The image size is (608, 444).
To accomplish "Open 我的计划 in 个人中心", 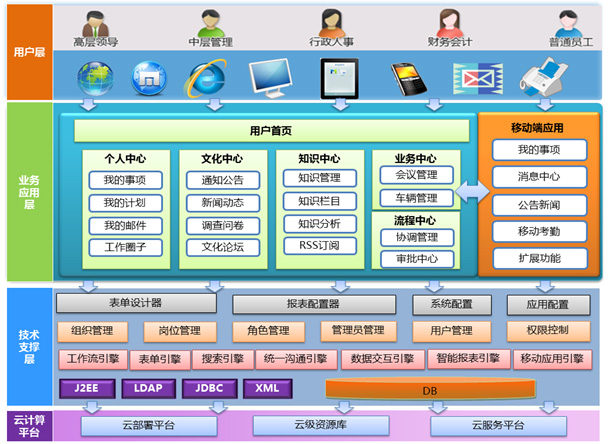I will pos(125,203).
